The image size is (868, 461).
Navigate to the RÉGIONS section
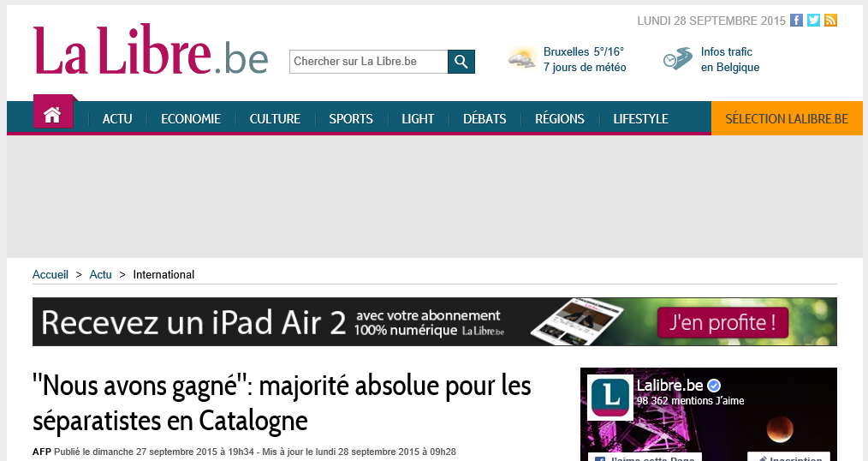560,119
